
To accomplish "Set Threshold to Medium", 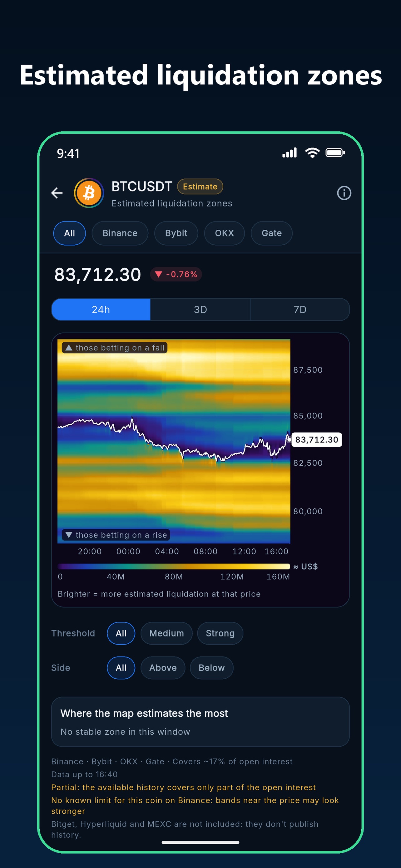I will (167, 633).
